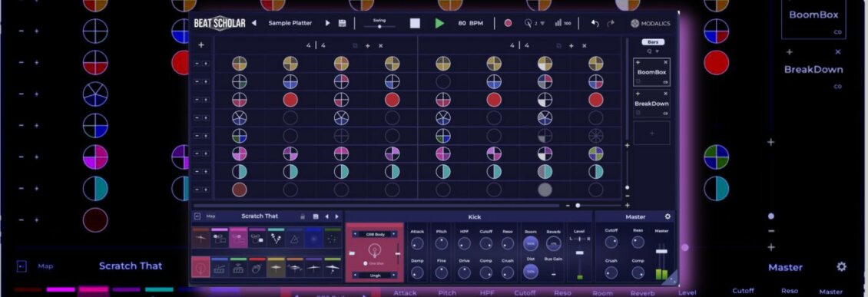The image size is (868, 297).
Task: Delete the second 4|4 bar with its X
Action: 584,46
